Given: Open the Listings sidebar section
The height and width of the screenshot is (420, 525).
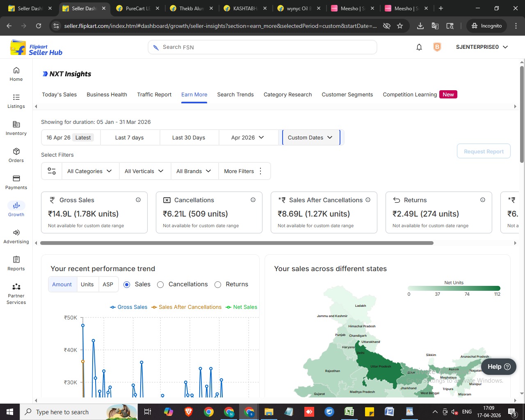Looking at the screenshot, I should coord(16,101).
